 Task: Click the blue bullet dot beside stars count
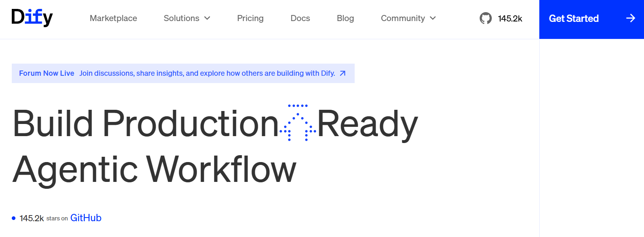point(13,218)
